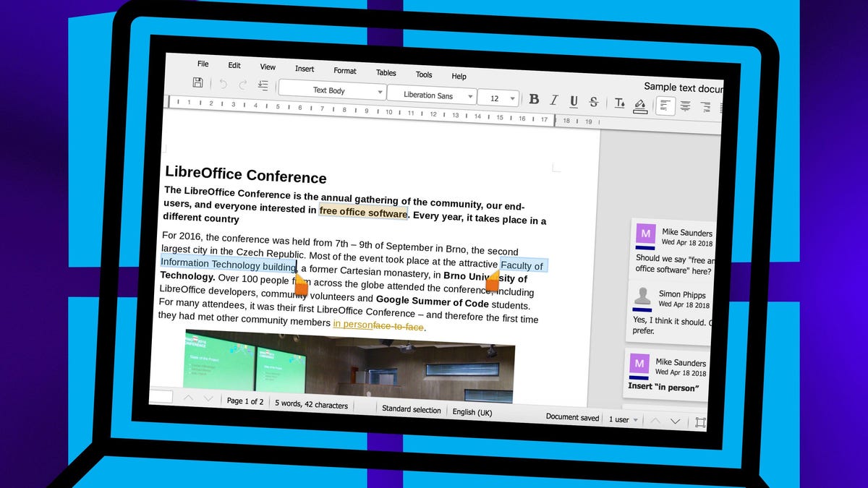Click the "Document saved" status text
Viewport: 868px width, 488px height.
click(x=573, y=417)
